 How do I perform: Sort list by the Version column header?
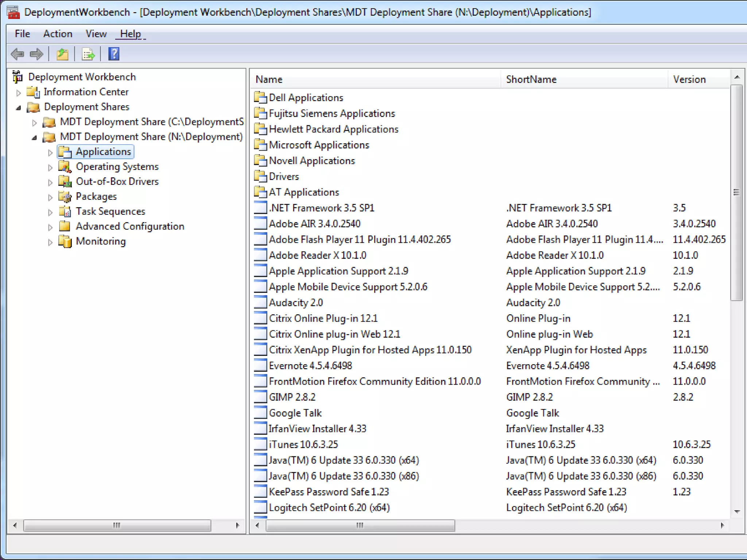[689, 79]
